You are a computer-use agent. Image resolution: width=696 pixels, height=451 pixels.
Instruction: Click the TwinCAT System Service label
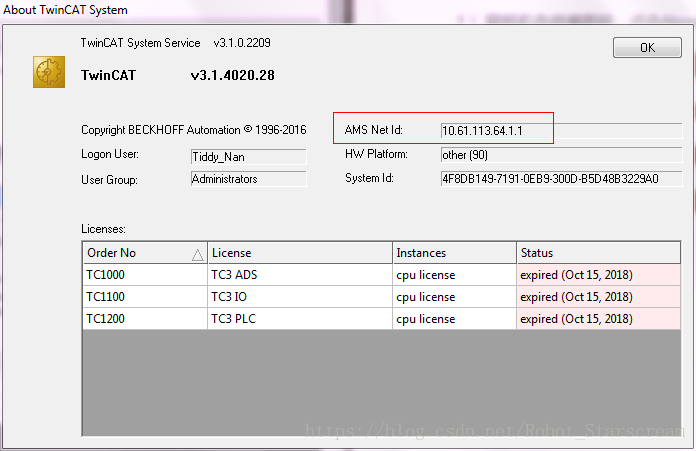(140, 43)
